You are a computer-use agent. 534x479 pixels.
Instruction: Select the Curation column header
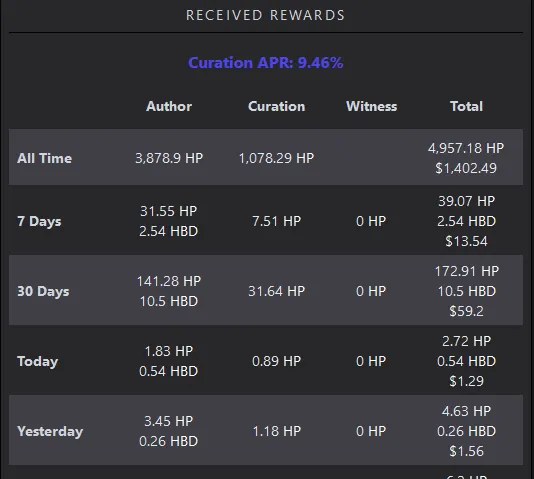277,106
